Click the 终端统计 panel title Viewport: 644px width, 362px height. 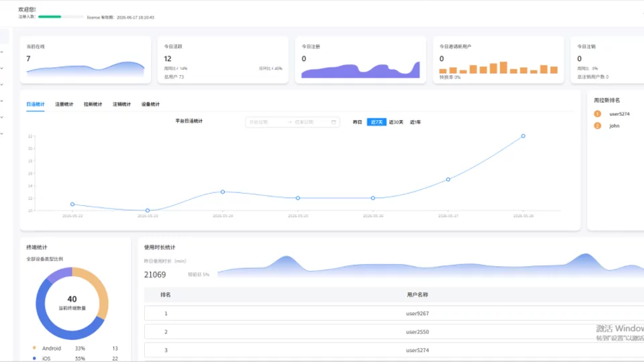[36, 247]
